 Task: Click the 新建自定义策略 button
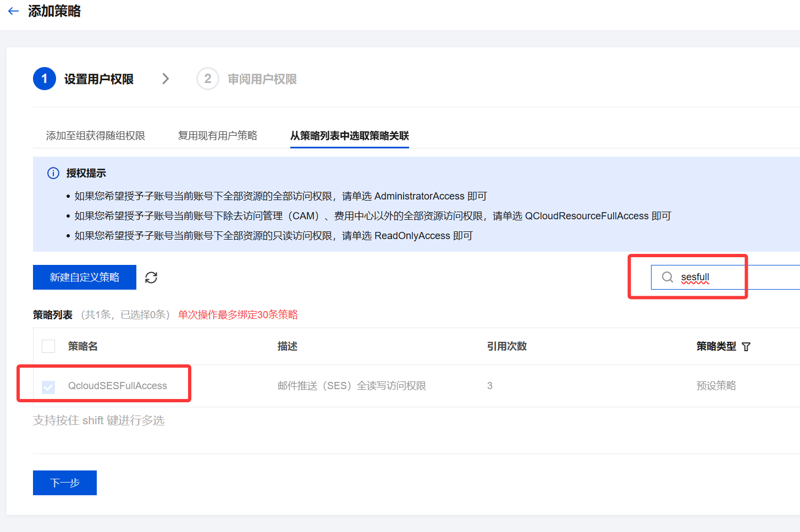pyautogui.click(x=85, y=278)
